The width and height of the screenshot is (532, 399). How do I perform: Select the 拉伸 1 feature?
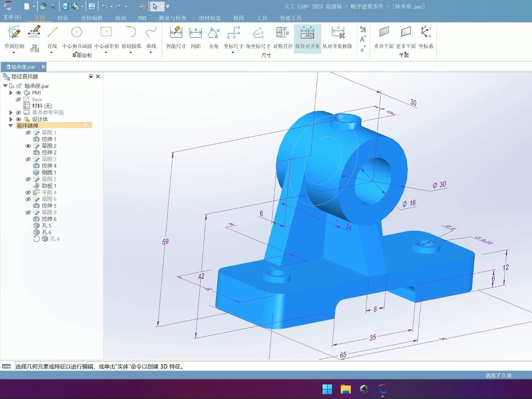(45, 139)
